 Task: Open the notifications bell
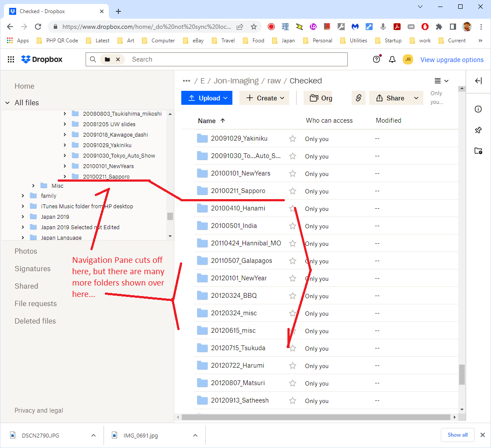point(392,59)
